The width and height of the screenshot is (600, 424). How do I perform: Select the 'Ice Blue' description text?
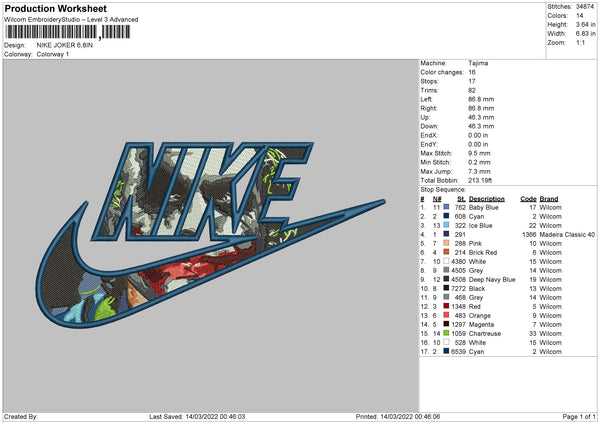tap(480, 225)
